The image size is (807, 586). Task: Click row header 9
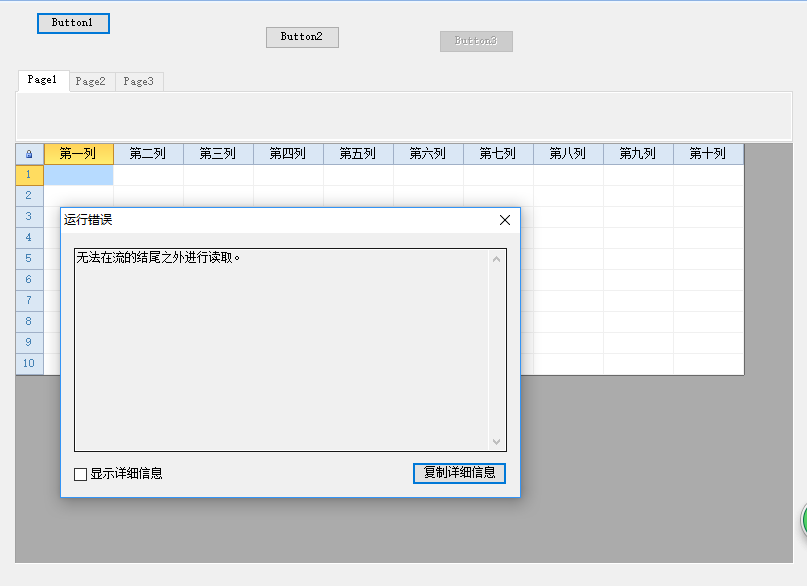29,343
